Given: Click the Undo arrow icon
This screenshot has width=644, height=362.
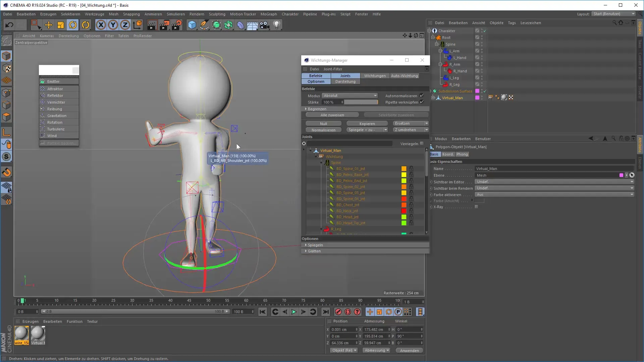Looking at the screenshot, I should (9, 25).
